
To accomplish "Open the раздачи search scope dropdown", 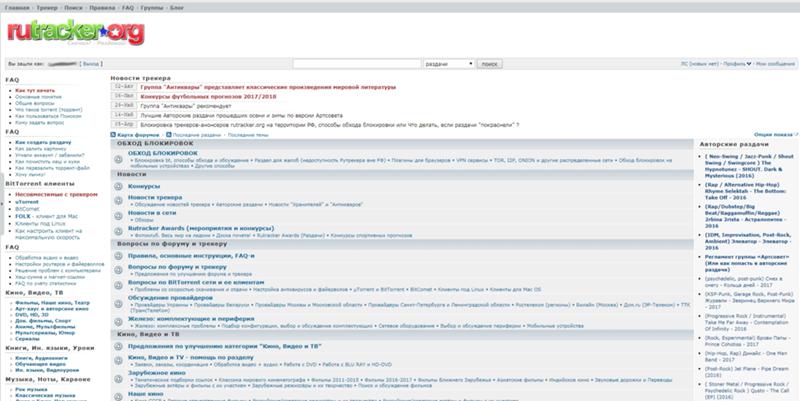I will pos(449,64).
